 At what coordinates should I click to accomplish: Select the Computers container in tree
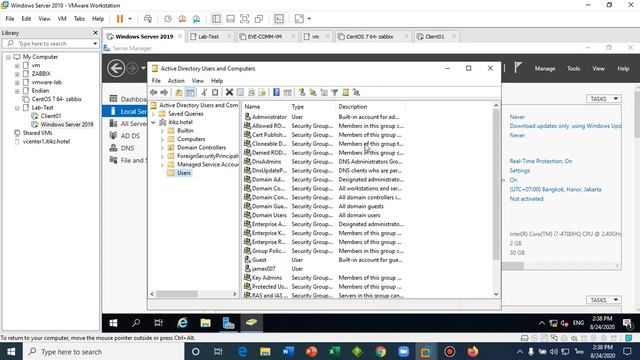(x=191, y=139)
